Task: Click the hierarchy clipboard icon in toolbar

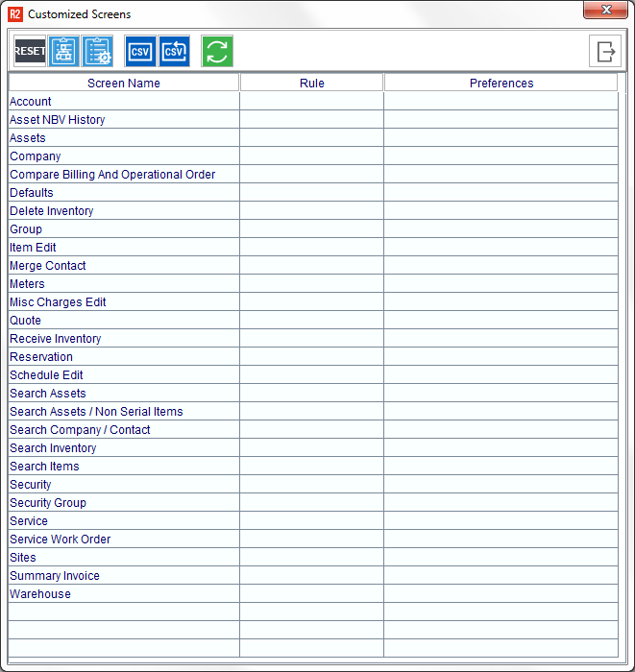Action: point(63,51)
